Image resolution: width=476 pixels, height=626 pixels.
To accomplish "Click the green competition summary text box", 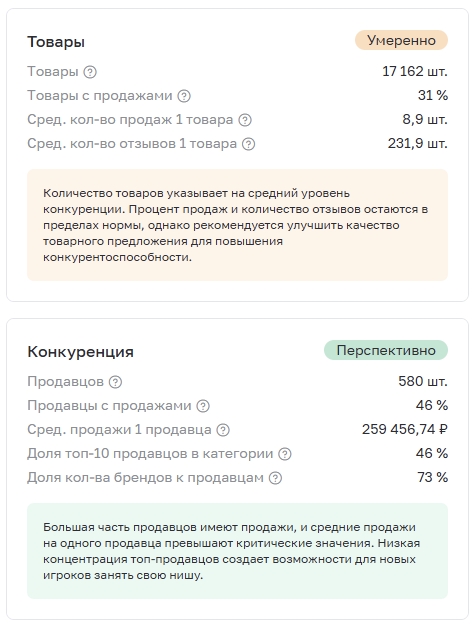I will click(x=238, y=551).
